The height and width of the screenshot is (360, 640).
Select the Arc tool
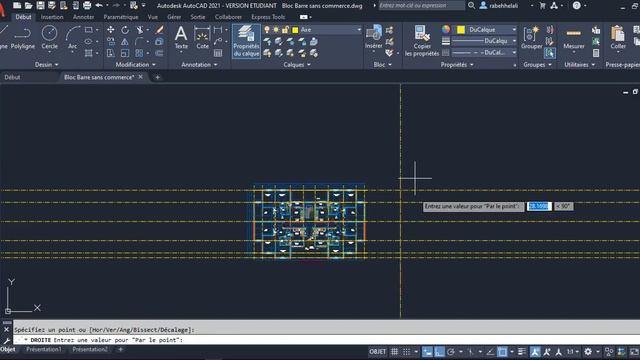click(x=73, y=38)
